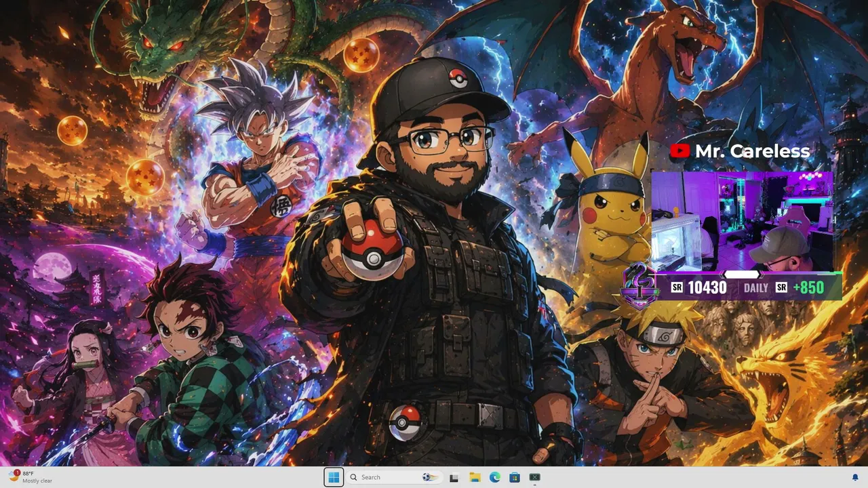Show notifications via the bell icon
This screenshot has width=868, height=488.
click(855, 477)
